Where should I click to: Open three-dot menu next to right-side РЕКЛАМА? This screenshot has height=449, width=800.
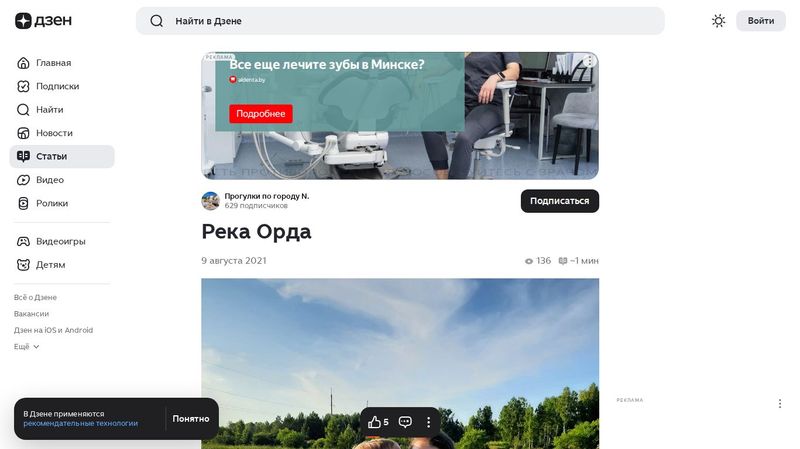[780, 404]
